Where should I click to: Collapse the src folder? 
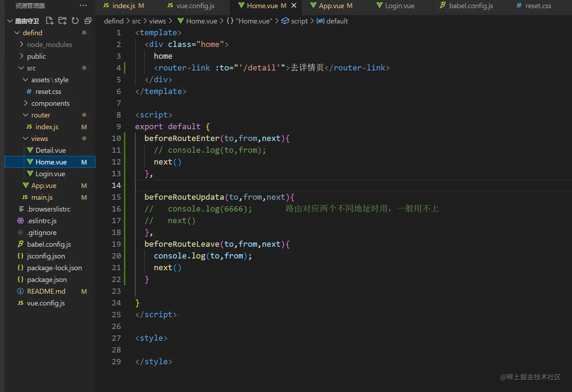point(21,68)
